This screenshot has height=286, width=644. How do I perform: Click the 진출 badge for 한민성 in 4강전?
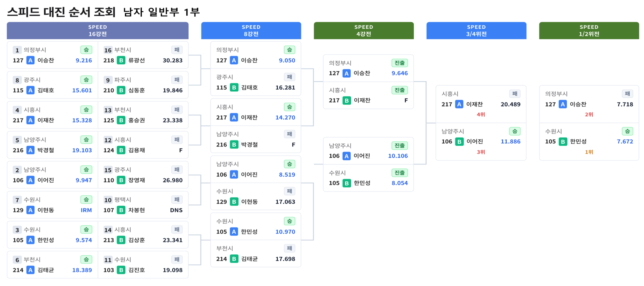coord(399,173)
